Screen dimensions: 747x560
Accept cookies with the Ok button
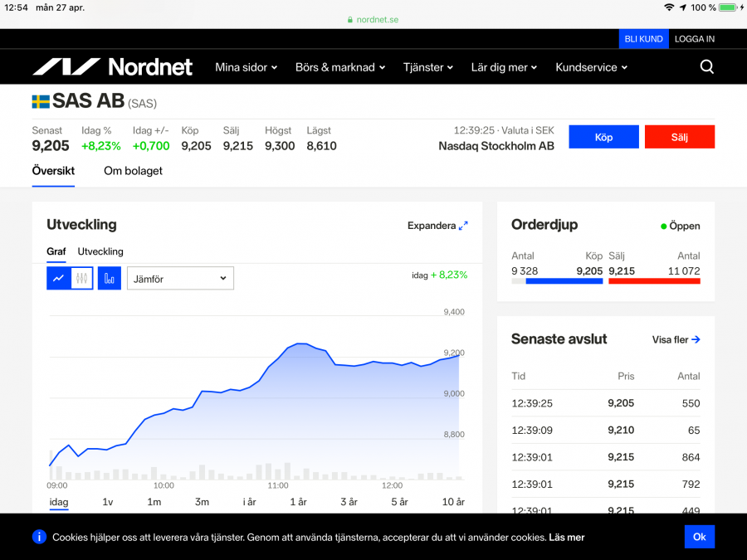pos(699,537)
